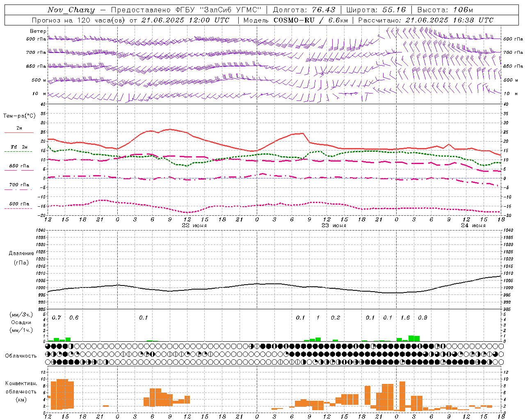Click the 0.9 precipitation value

[422, 318]
